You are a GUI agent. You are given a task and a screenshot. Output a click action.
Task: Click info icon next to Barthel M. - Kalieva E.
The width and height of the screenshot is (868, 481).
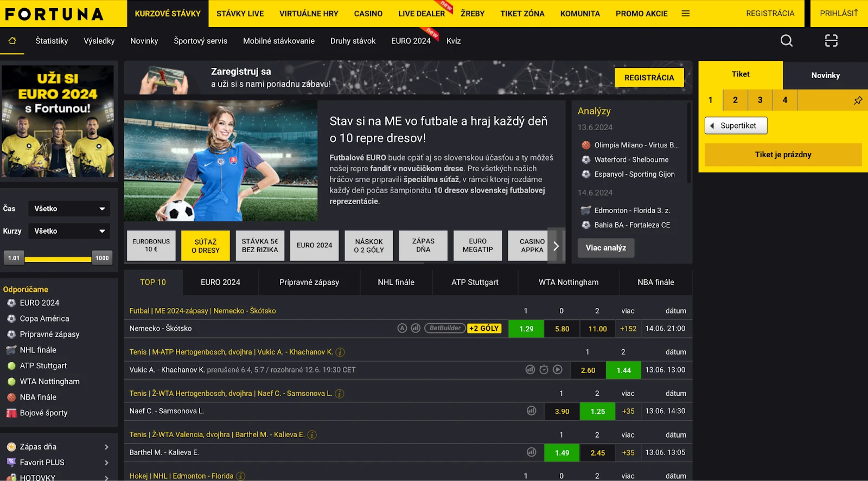click(x=312, y=435)
